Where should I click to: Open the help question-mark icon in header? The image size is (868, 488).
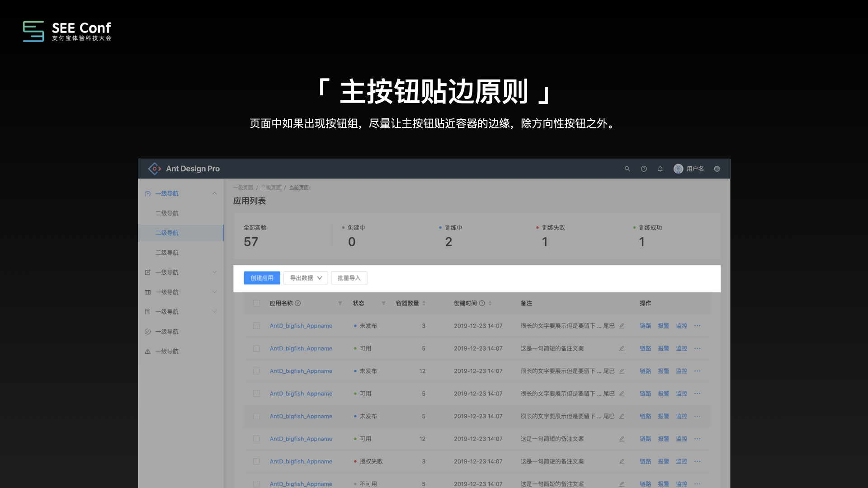tap(644, 169)
